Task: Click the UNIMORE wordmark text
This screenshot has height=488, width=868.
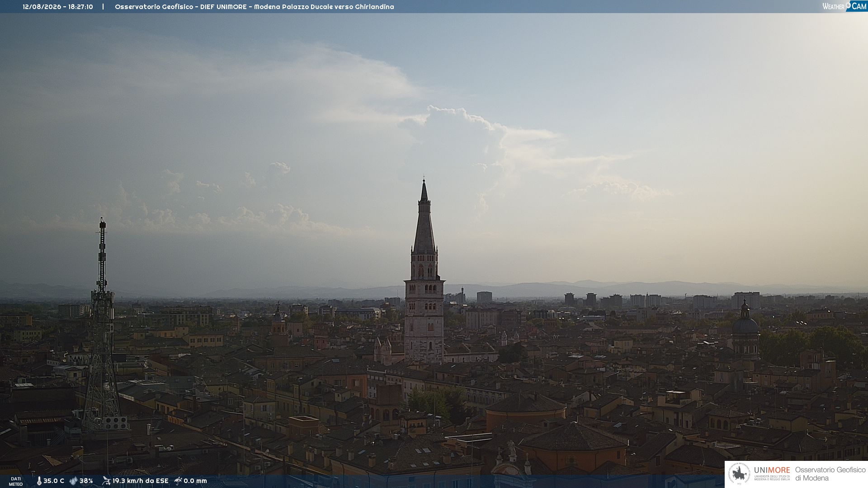Action: click(x=772, y=470)
